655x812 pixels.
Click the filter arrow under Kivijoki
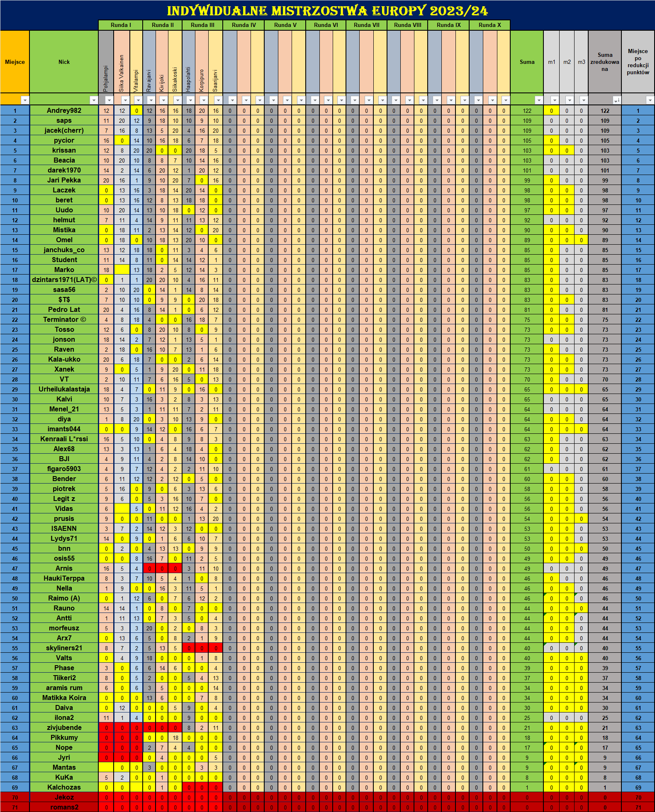point(164,100)
